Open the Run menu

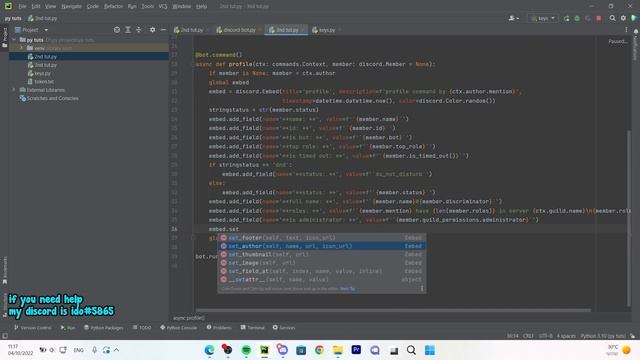point(132,6)
